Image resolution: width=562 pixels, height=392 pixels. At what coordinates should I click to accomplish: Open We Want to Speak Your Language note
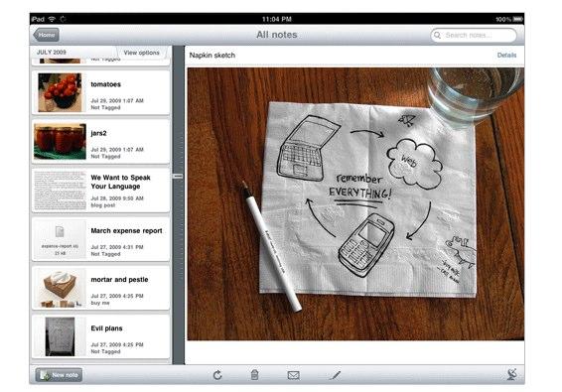click(100, 191)
